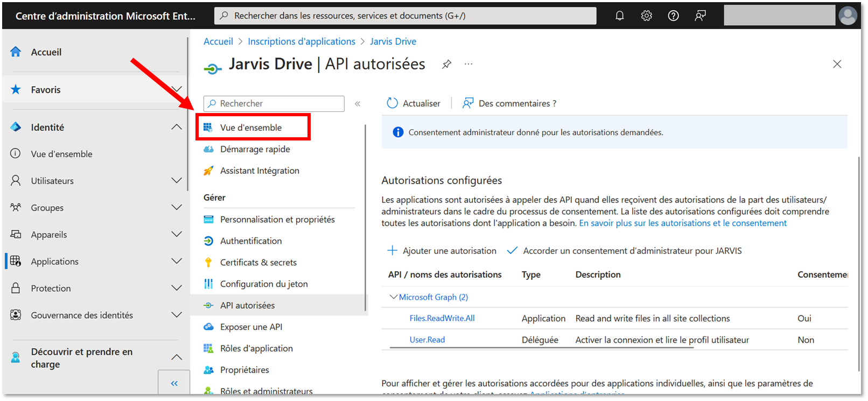The image size is (868, 401).
Task: Open the notifications bell icon
Action: 620,16
